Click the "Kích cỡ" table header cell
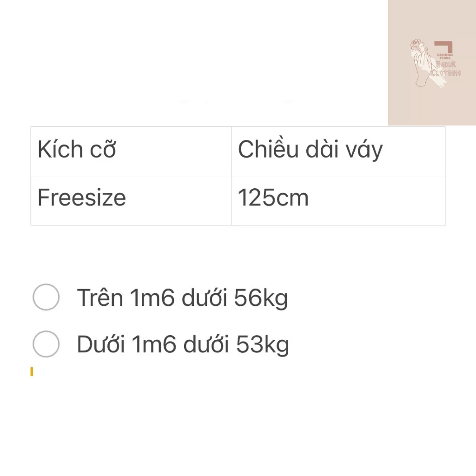Image resolution: width=476 pixels, height=476 pixels. pos(131,151)
